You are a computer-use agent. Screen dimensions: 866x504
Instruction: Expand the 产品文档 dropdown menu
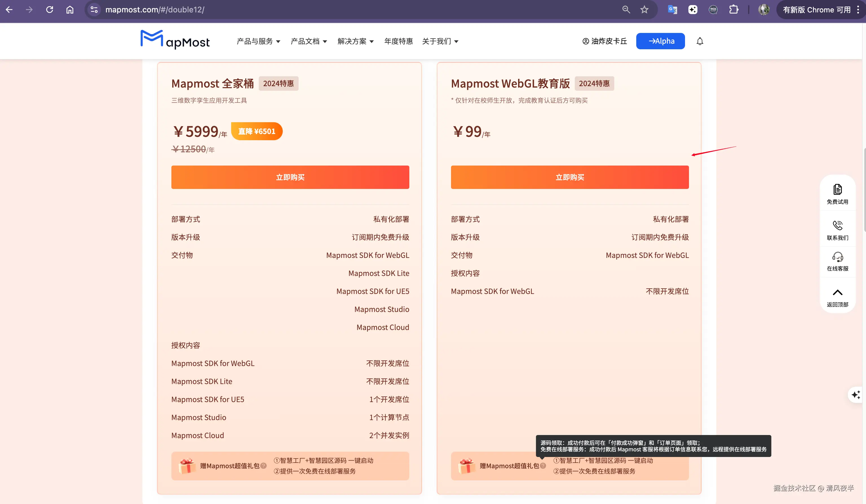coord(309,41)
